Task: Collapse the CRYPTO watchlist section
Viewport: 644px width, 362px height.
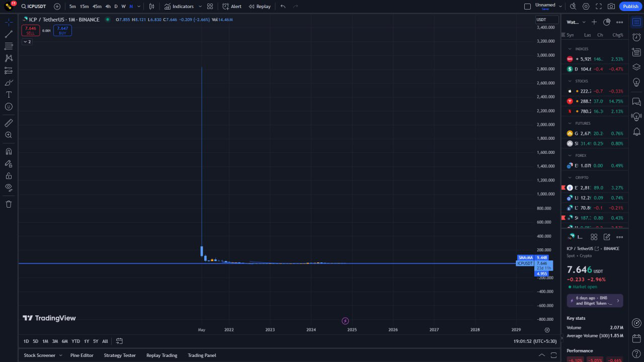Action: 570,177
